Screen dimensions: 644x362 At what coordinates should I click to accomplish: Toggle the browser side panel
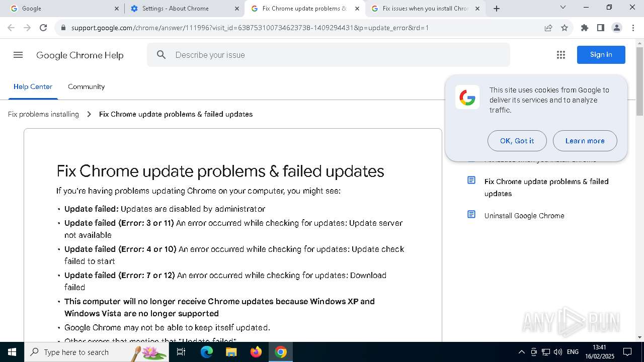pos(601,28)
